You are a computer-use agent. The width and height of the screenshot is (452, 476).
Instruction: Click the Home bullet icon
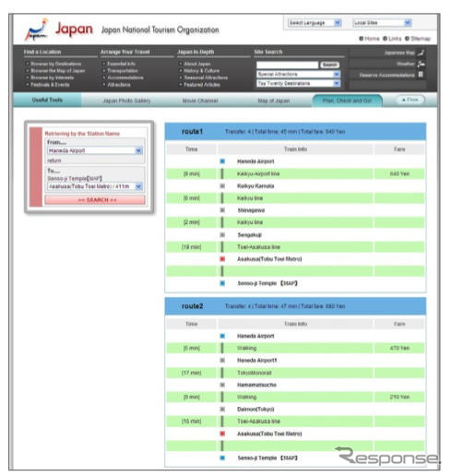pos(361,39)
